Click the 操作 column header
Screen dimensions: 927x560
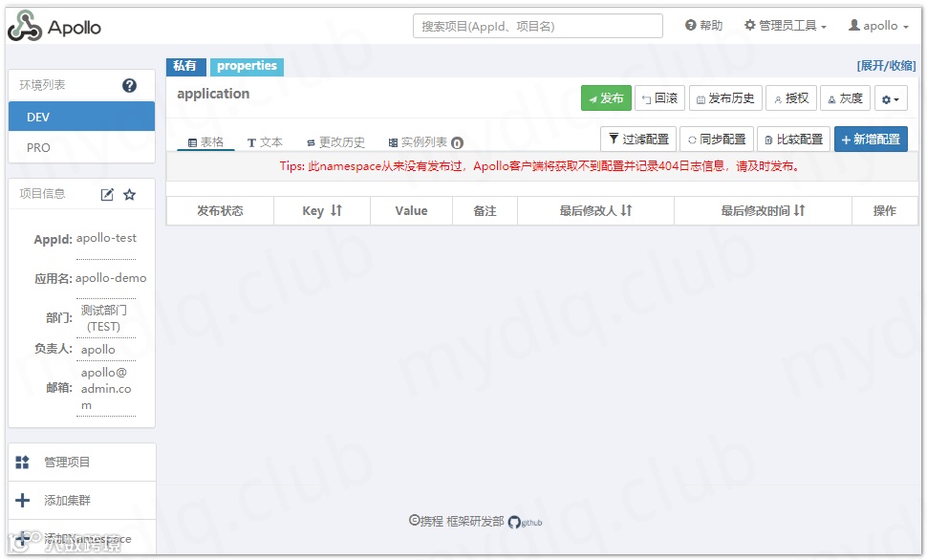pos(884,210)
